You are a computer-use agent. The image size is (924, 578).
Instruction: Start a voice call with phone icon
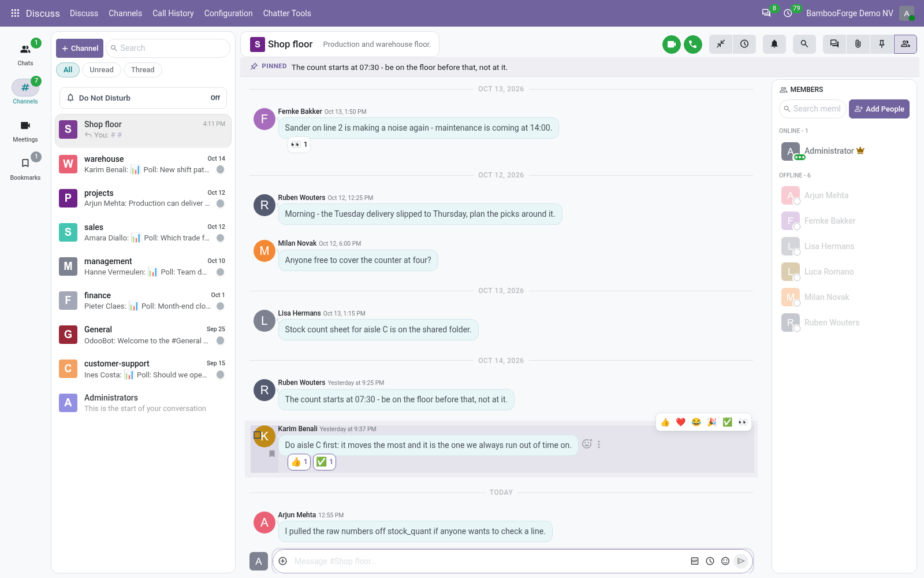693,44
